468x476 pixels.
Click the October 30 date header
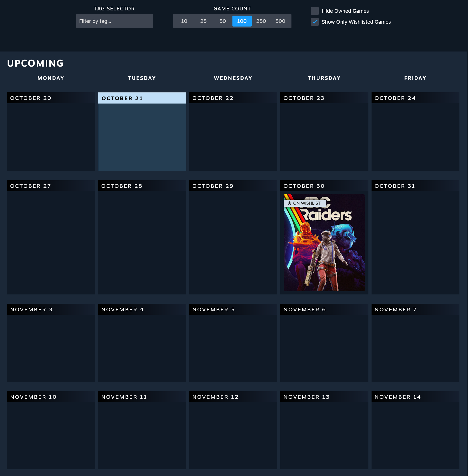(304, 186)
